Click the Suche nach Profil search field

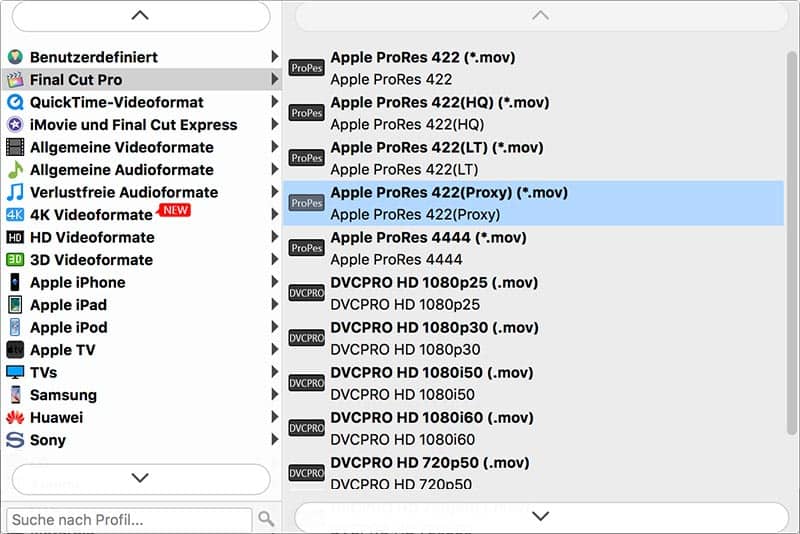coord(130,519)
